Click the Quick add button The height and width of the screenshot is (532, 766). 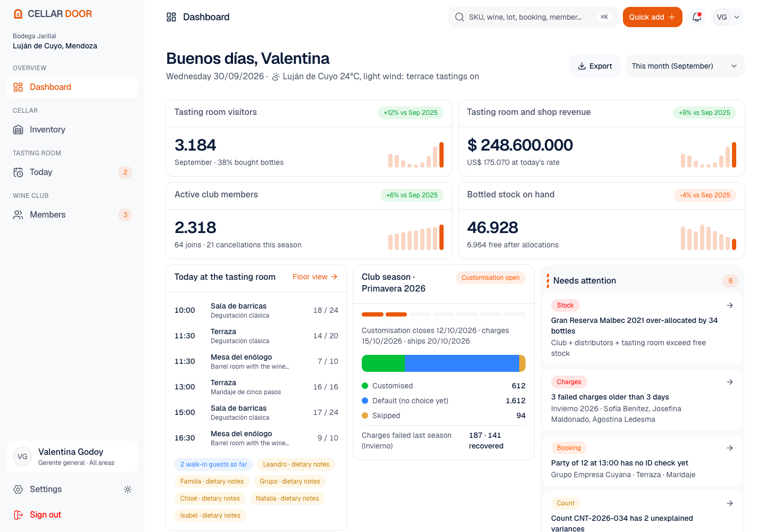point(652,17)
